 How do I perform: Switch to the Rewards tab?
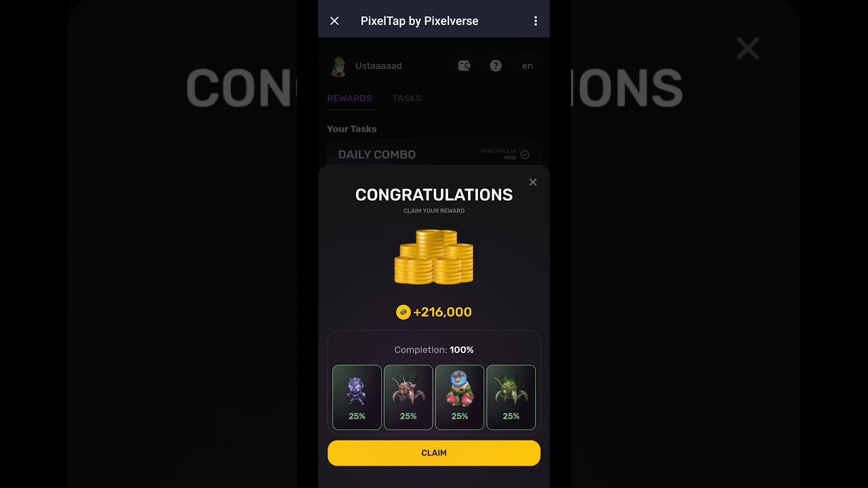[x=349, y=98]
